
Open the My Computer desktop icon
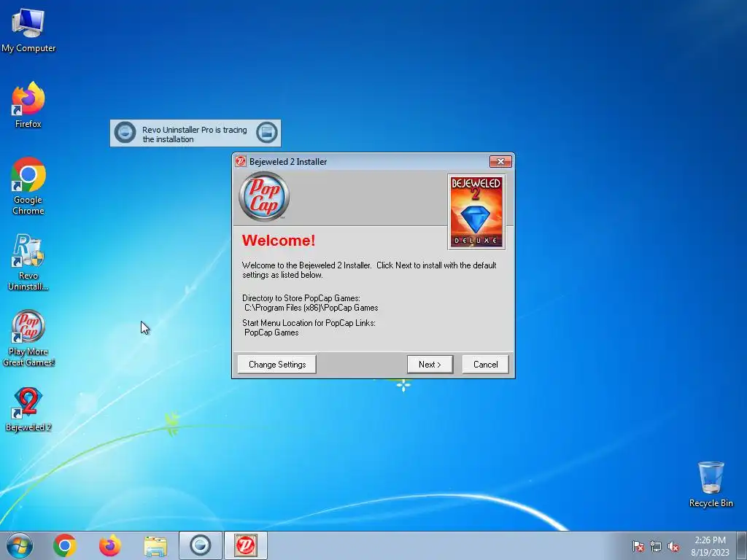tap(28, 30)
